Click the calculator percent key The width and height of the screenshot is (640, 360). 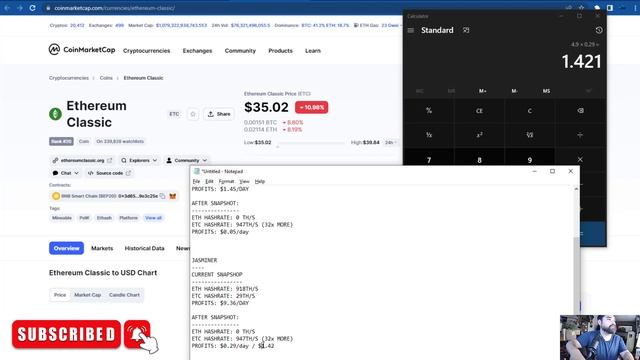[x=429, y=111]
